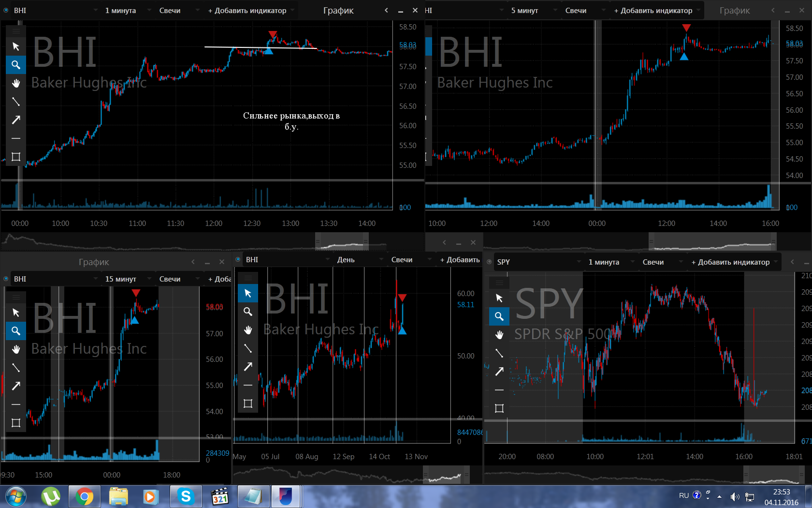Select the line tool in the SPY chart

point(499,353)
